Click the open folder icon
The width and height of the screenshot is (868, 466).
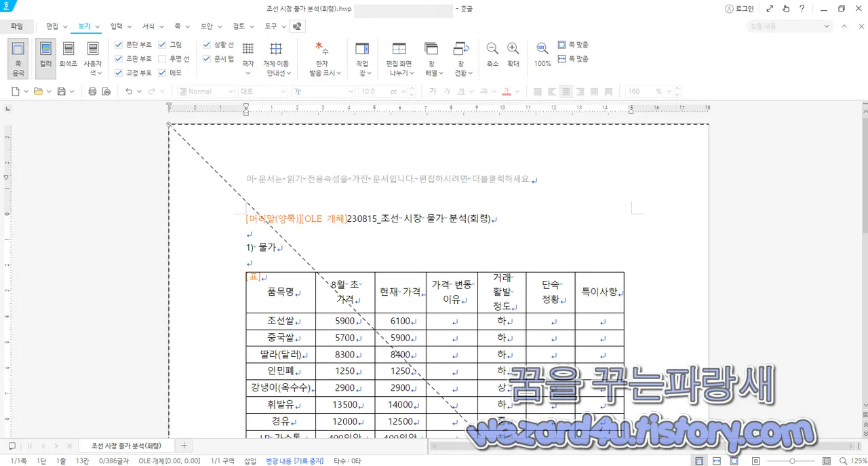pos(39,91)
